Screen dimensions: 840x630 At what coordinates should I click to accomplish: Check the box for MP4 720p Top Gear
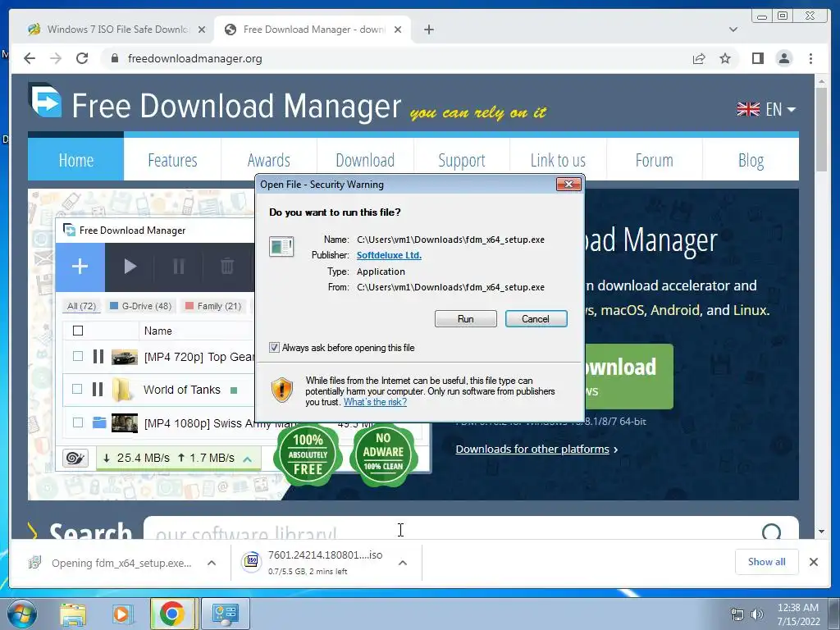(78, 356)
